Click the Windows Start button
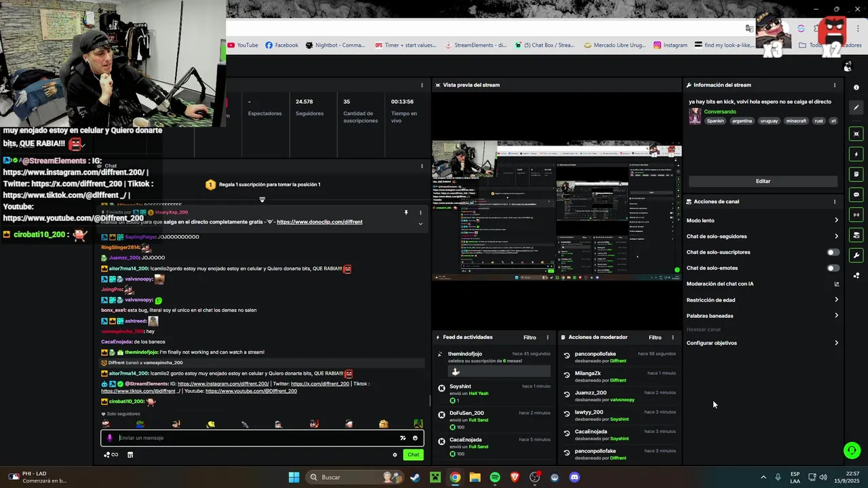 pos(294,477)
